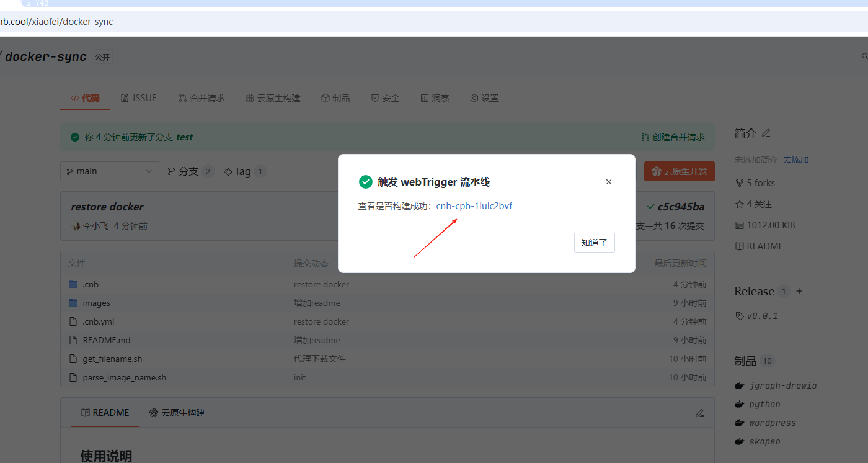The width and height of the screenshot is (868, 463).
Task: Open the cnb-cpb-1iuic2bvf build link
Action: 474,206
